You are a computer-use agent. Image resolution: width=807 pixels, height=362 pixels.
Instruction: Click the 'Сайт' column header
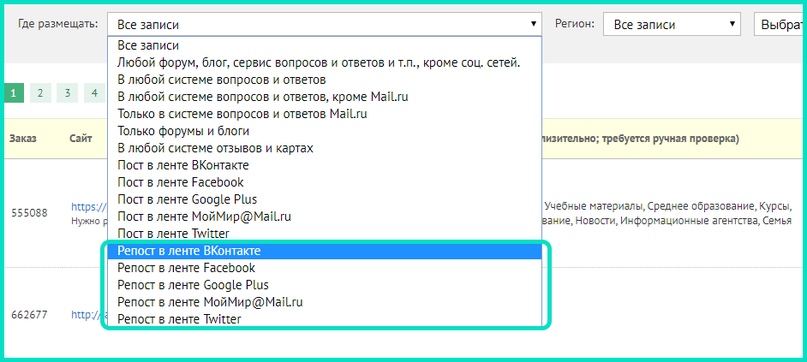[81, 139]
